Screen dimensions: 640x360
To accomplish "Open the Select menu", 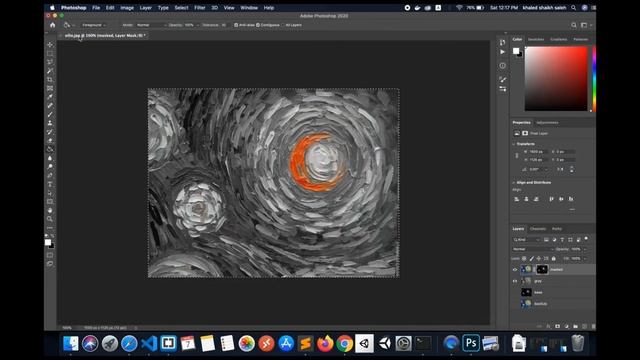I will pos(181,7).
